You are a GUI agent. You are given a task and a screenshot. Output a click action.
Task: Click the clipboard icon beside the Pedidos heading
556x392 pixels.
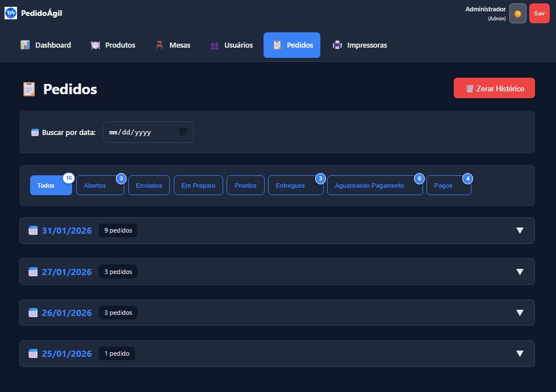[28, 88]
